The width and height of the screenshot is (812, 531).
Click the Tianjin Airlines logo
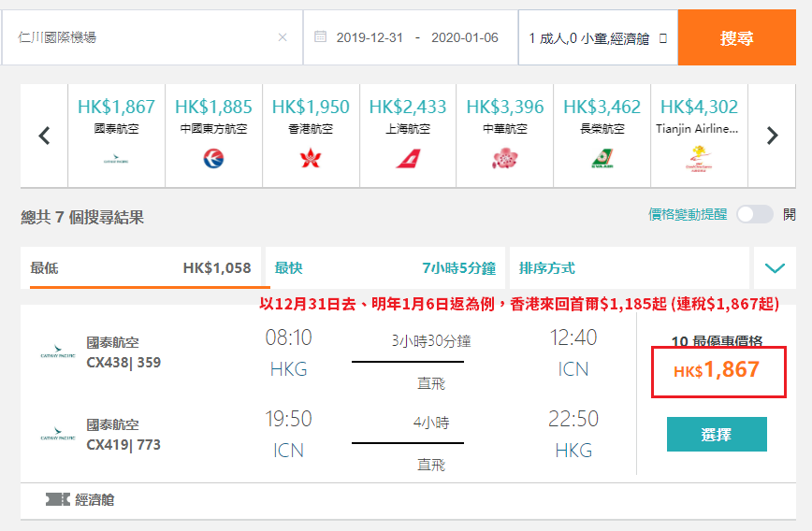tap(699, 158)
